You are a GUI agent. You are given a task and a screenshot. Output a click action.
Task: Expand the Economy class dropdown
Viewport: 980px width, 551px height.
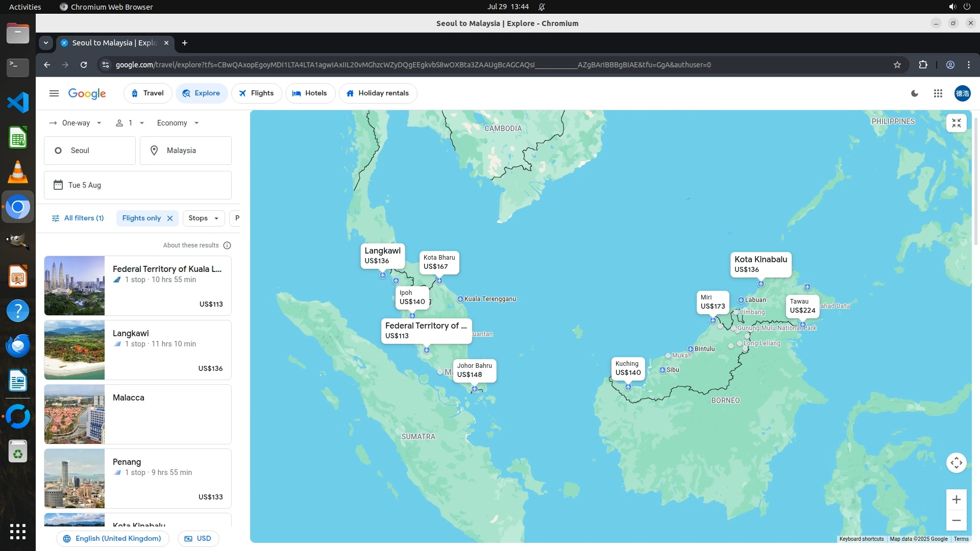point(178,123)
